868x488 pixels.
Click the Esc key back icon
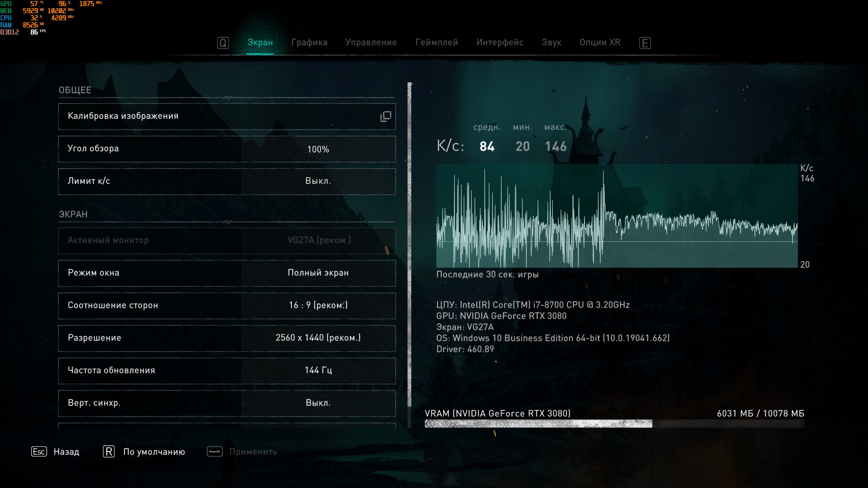pyautogui.click(x=39, y=452)
